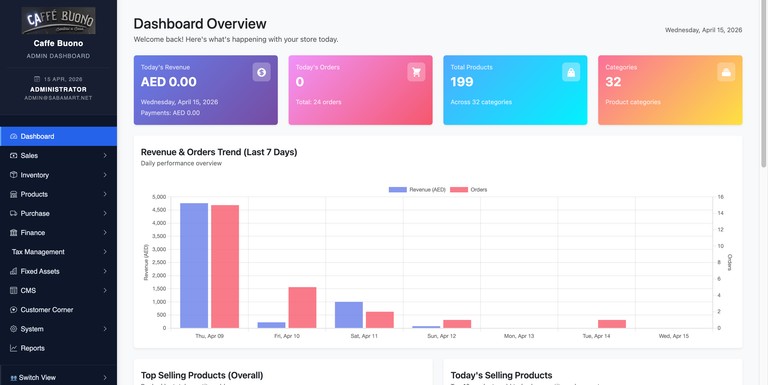Expand the Inventory submenu chevron
This screenshot has width=768, height=385.
[105, 175]
